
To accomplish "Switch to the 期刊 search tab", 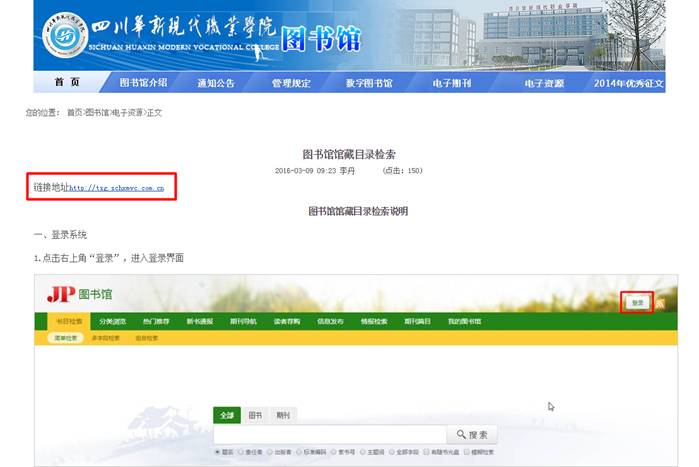I will [x=283, y=415].
